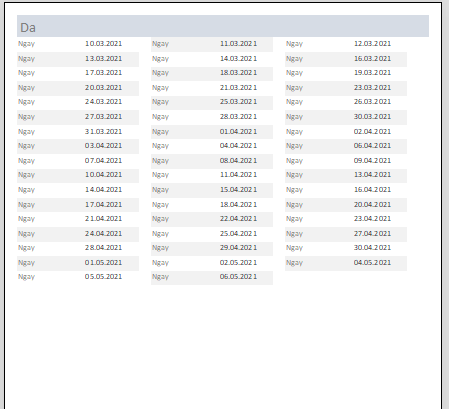Select the date 12.03.2021
449x409 pixels.
pyautogui.click(x=372, y=44)
